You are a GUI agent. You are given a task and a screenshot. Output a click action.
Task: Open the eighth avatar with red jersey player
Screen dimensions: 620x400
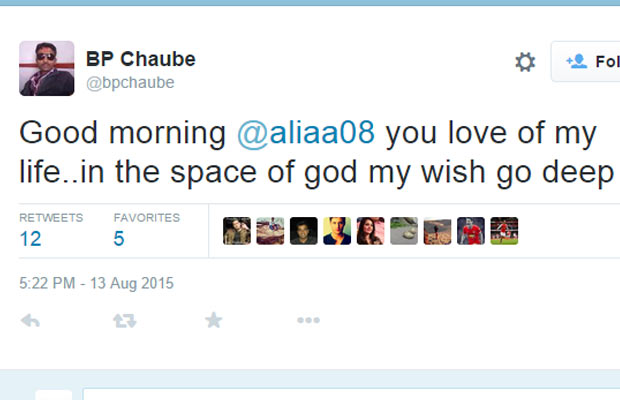471,231
